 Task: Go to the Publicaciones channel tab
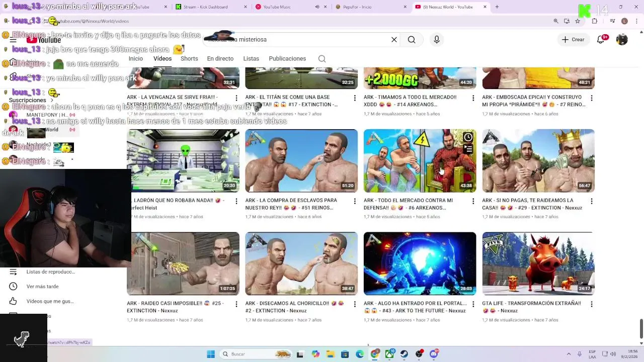[287, 59]
